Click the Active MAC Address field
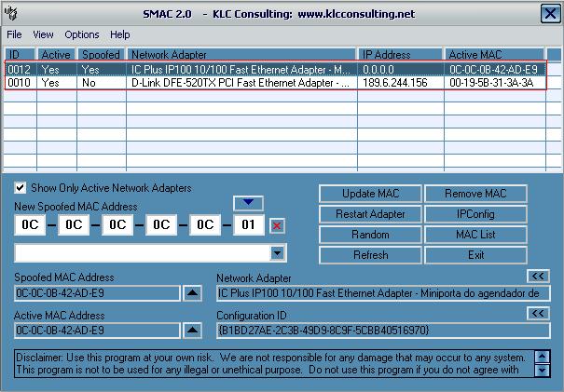 point(97,331)
